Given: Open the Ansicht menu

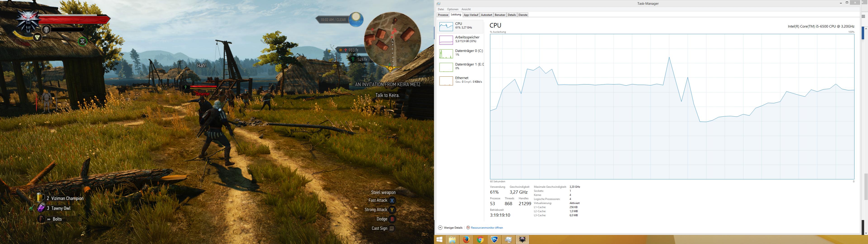Looking at the screenshot, I should click(466, 9).
